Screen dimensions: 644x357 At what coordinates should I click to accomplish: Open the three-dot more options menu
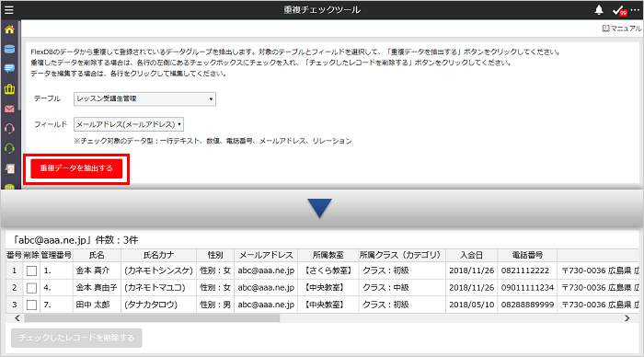coord(635,9)
